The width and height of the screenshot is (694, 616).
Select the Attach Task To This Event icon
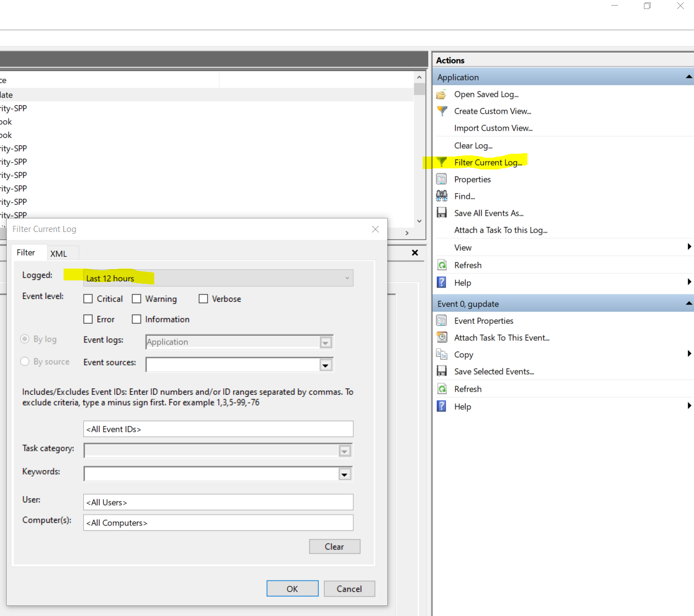point(441,337)
